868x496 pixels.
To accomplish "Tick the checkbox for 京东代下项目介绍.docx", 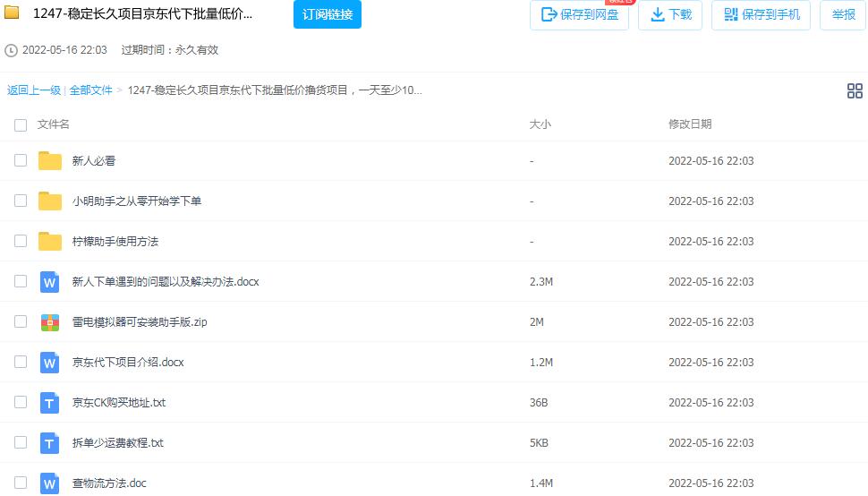I will pos(21,362).
